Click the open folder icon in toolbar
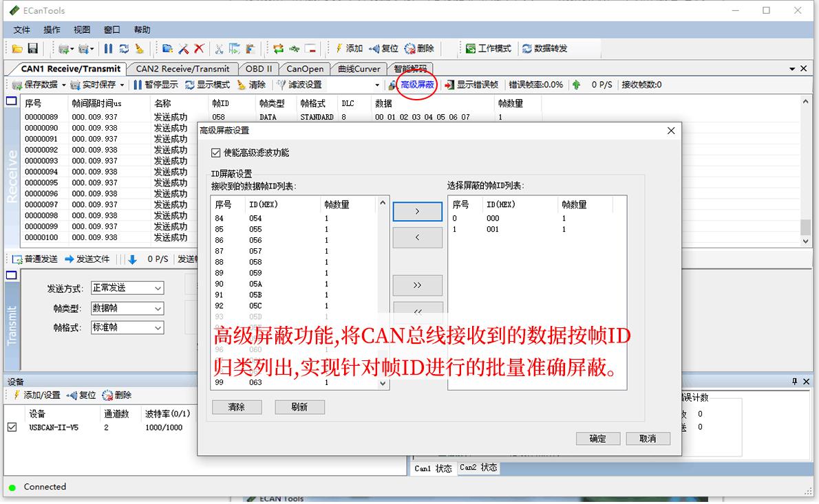Image resolution: width=819 pixels, height=504 pixels. coord(17,49)
